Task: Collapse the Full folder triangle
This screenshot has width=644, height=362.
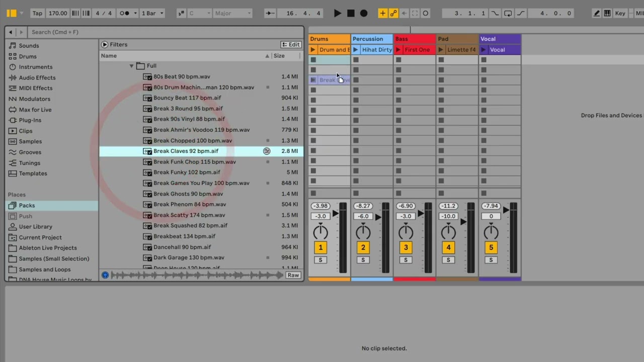Action: point(131,66)
